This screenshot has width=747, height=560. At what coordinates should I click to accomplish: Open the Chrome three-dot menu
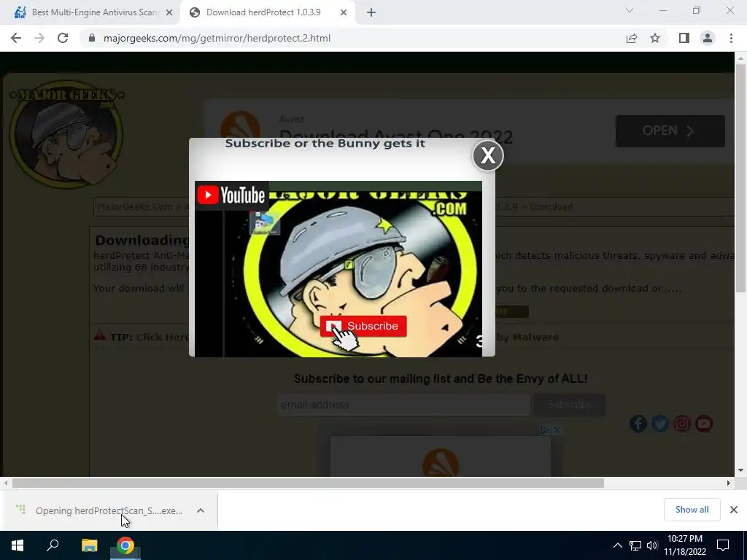pyautogui.click(x=731, y=38)
